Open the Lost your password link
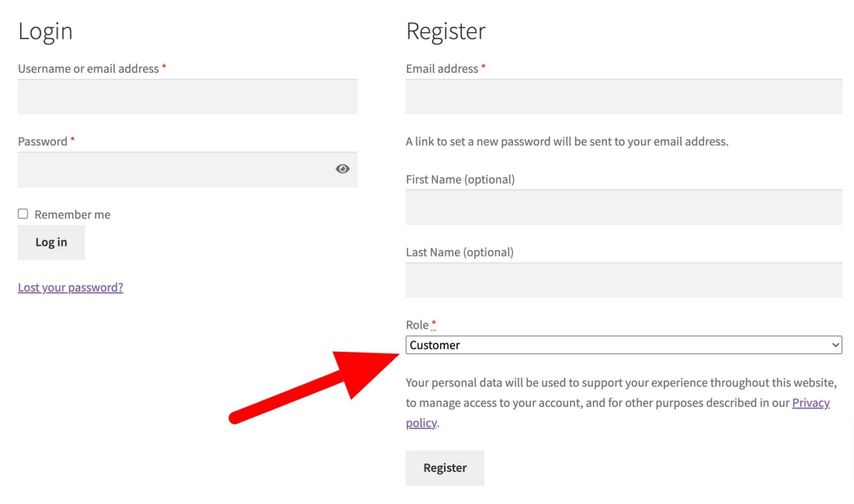The image size is (854, 504). click(x=70, y=287)
